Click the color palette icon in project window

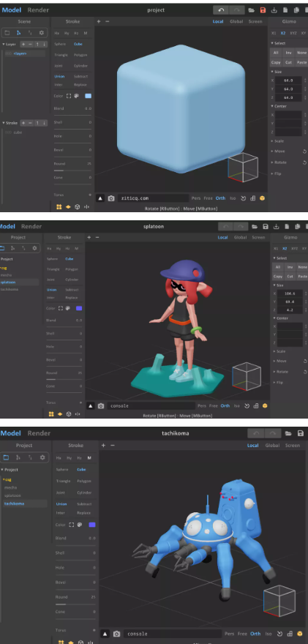click(76, 96)
